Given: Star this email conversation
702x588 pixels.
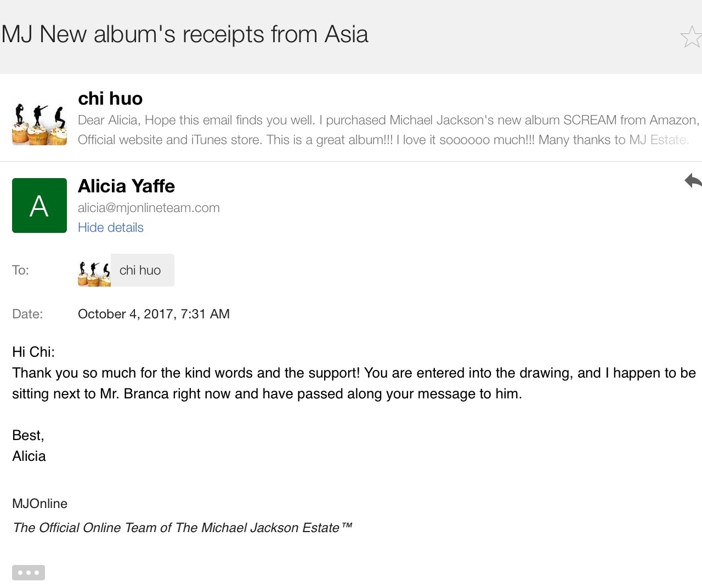Looking at the screenshot, I should 691,37.
